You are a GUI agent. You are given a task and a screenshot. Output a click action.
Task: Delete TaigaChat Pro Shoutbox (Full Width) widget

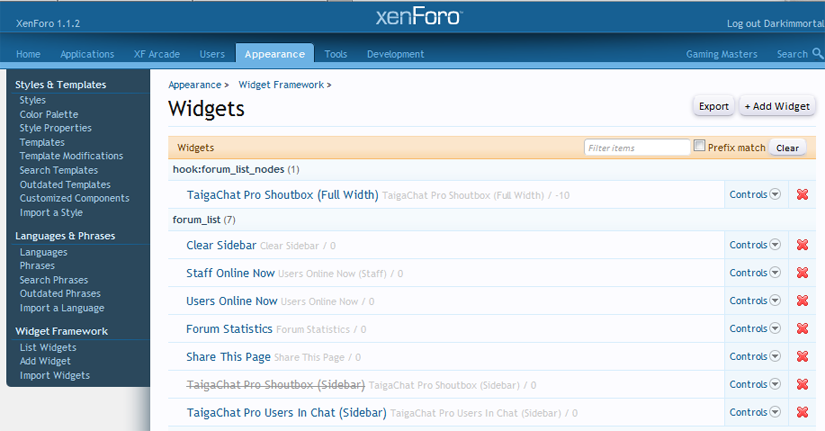coord(802,195)
